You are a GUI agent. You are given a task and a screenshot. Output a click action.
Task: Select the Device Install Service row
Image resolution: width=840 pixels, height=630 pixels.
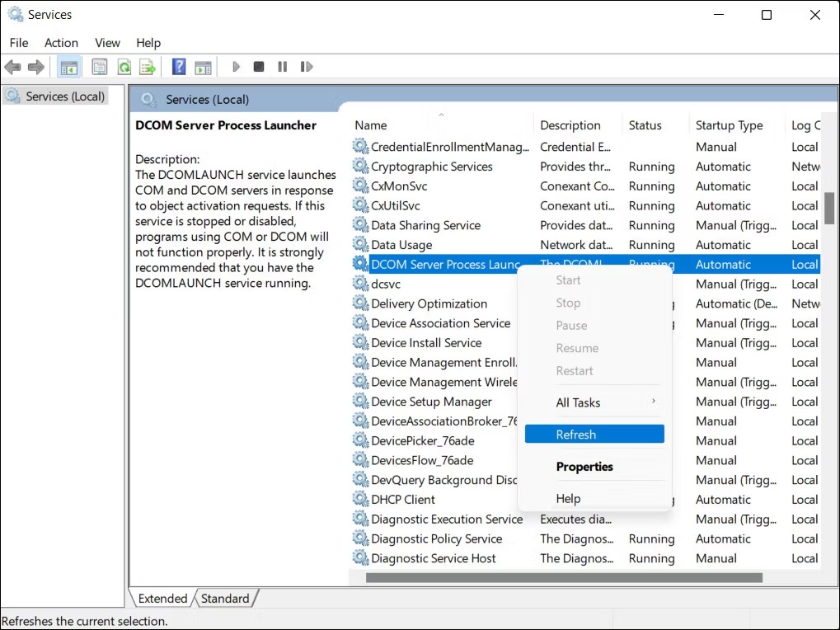click(x=585, y=343)
